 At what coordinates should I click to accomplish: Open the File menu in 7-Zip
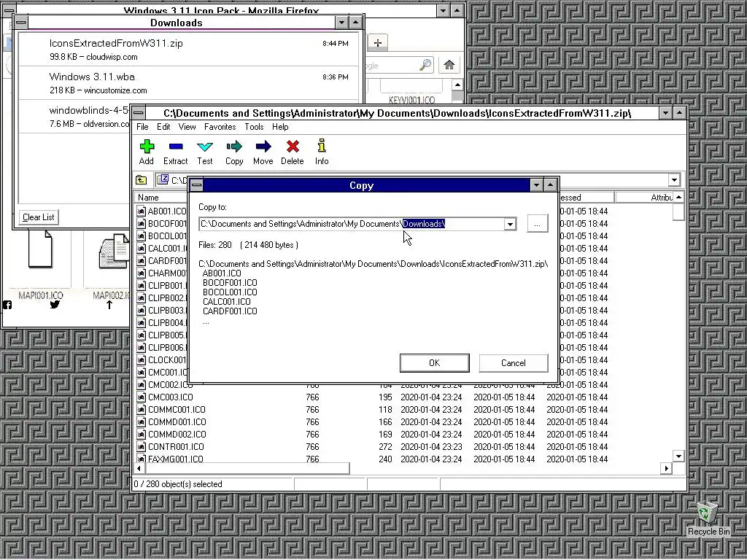[x=142, y=127]
